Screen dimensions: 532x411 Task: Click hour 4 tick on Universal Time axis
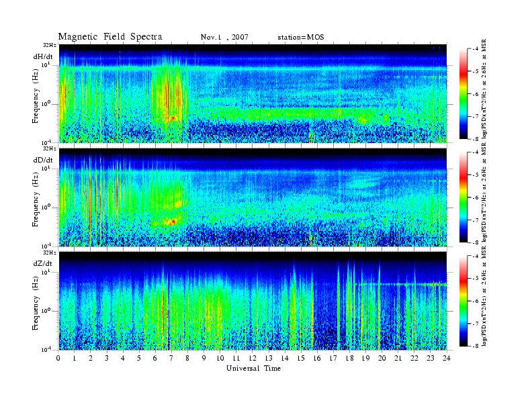pos(123,359)
